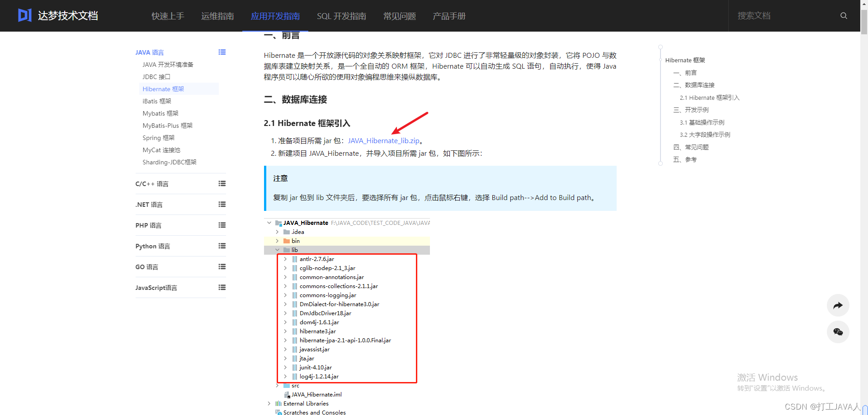Open JDBC 接口 sidebar page
This screenshot has width=868, height=415.
[x=156, y=77]
